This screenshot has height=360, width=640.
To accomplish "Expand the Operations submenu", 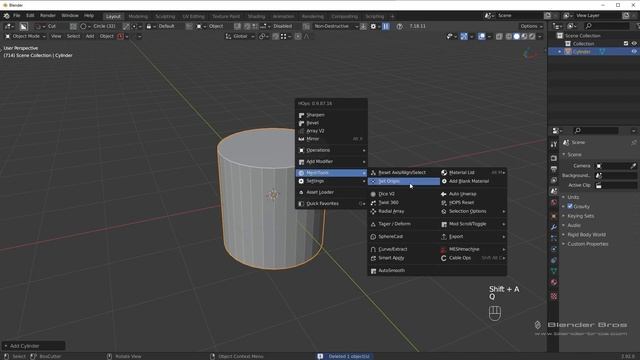I will point(331,150).
